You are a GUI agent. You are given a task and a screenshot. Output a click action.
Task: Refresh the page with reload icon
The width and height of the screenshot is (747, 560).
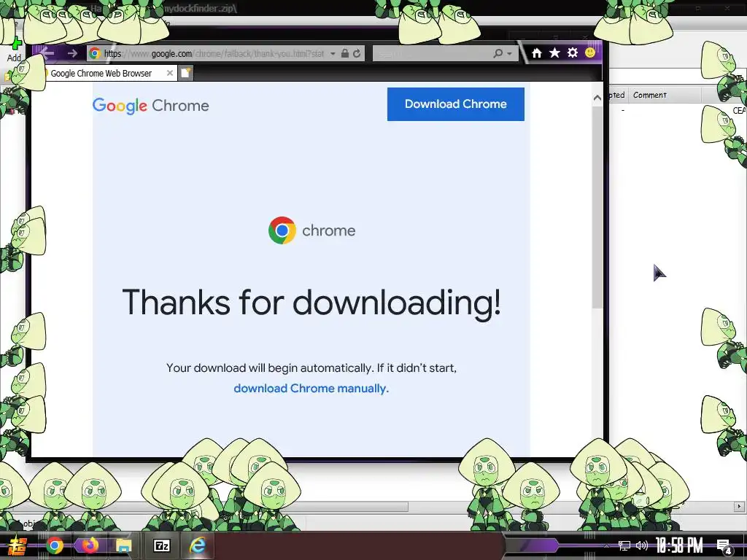coord(357,53)
